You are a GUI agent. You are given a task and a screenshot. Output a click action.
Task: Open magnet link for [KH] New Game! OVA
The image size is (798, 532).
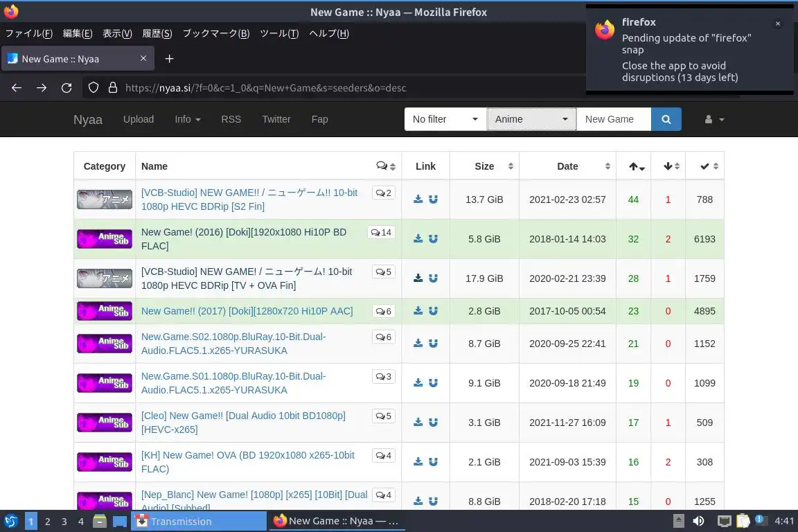(x=433, y=462)
